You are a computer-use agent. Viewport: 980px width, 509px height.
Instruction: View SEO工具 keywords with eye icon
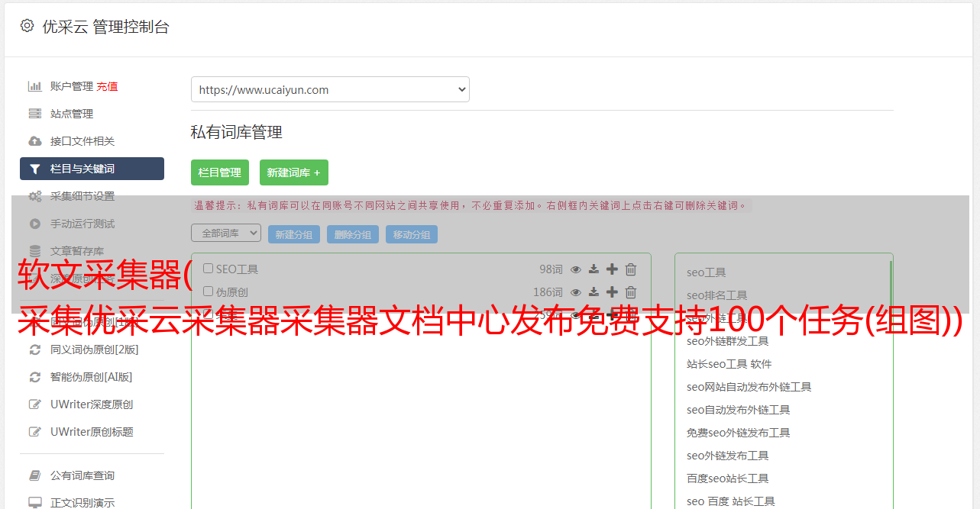[x=576, y=269]
